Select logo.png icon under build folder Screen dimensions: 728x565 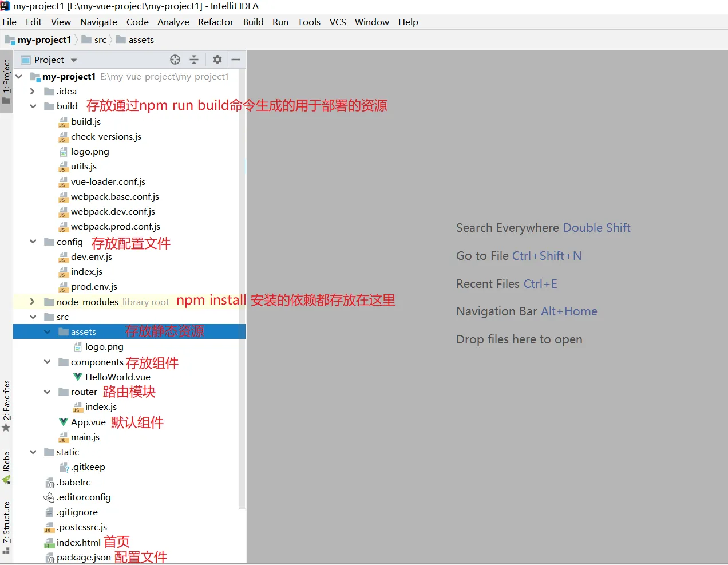(64, 152)
